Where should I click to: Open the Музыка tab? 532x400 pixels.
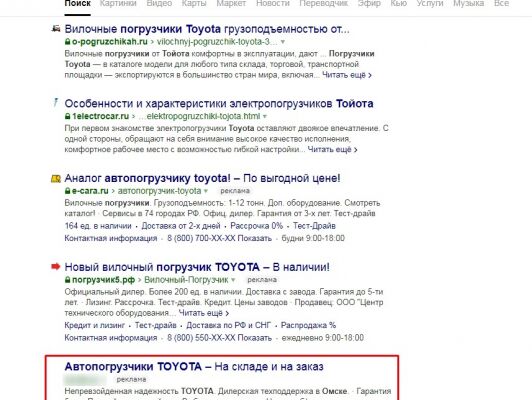tap(469, 3)
